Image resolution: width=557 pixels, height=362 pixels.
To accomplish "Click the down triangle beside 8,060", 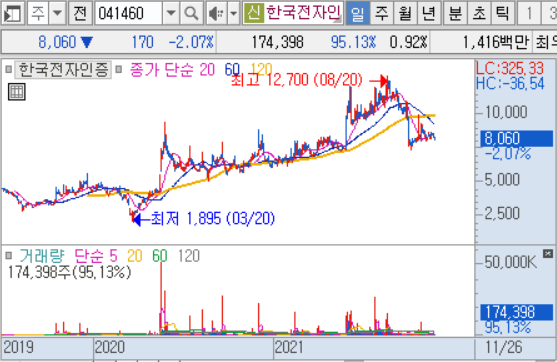I will point(87,42).
